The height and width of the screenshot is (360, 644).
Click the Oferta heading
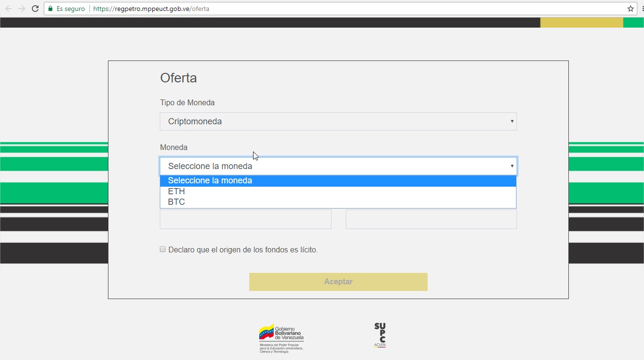(178, 78)
